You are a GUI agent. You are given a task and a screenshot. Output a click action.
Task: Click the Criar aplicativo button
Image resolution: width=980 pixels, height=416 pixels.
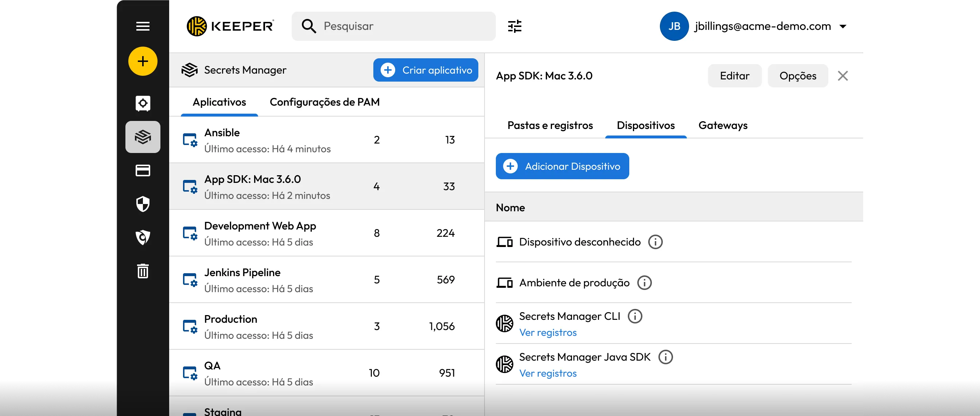[425, 70]
